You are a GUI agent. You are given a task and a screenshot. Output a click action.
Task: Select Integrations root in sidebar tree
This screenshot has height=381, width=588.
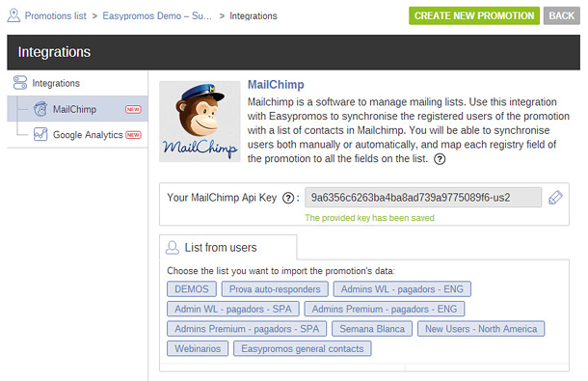tap(56, 83)
